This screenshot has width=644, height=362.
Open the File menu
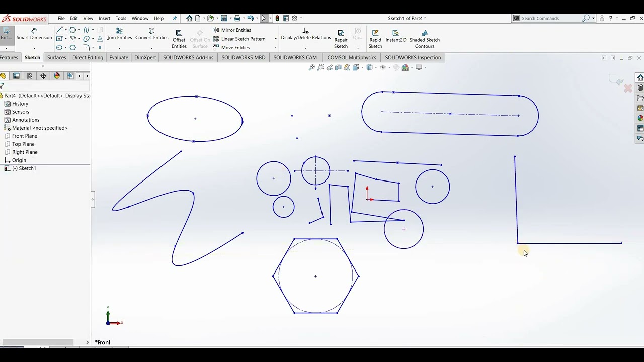61,18
